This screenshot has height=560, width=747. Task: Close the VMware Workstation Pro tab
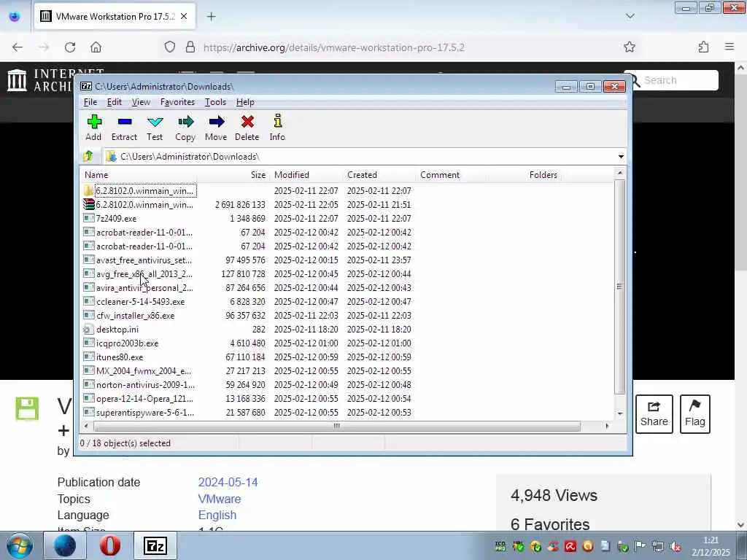184,17
